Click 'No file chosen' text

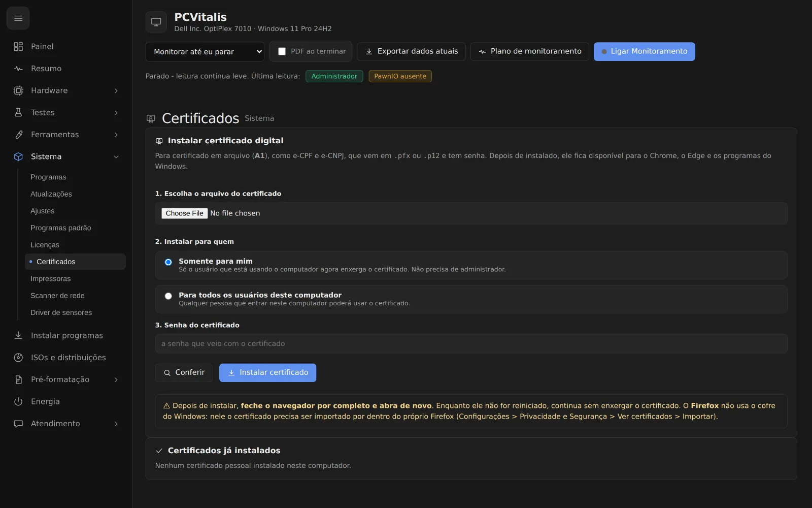pyautogui.click(x=235, y=213)
